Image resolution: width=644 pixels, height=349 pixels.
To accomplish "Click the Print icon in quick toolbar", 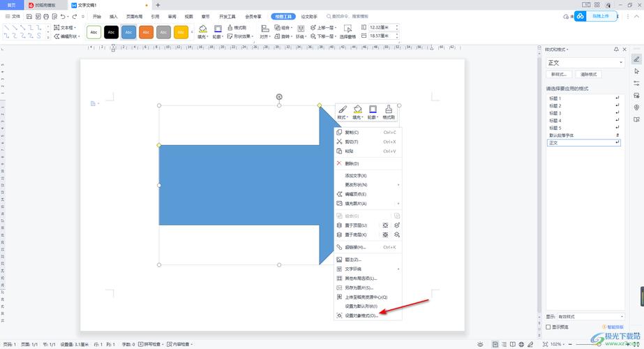I will pyautogui.click(x=46, y=17).
